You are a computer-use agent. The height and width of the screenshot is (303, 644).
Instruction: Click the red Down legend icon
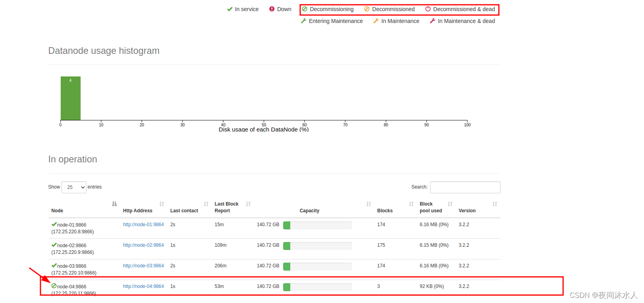(x=272, y=9)
